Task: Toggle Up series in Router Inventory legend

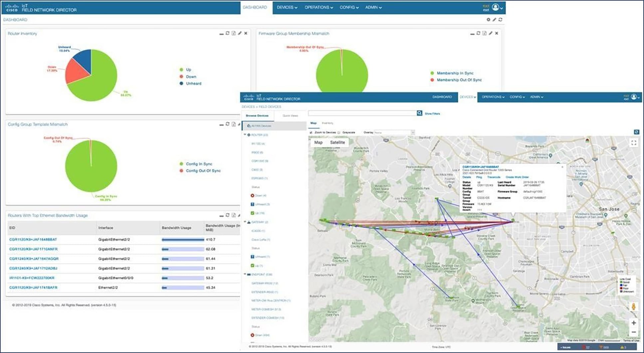Action: click(185, 69)
